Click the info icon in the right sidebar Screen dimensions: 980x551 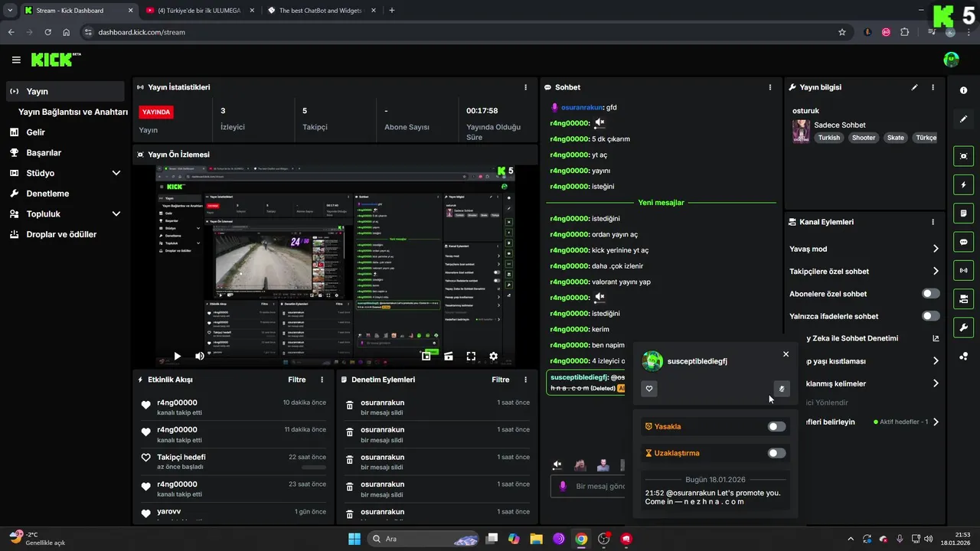point(963,90)
